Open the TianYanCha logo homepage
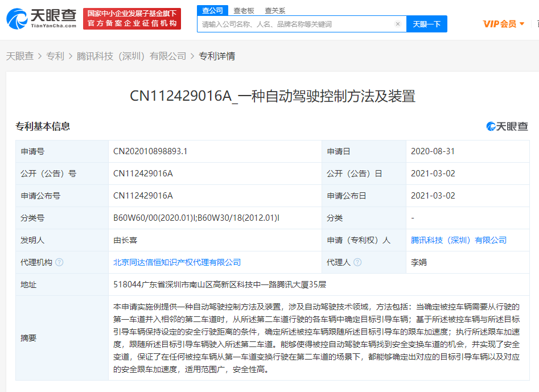 pos(41,19)
